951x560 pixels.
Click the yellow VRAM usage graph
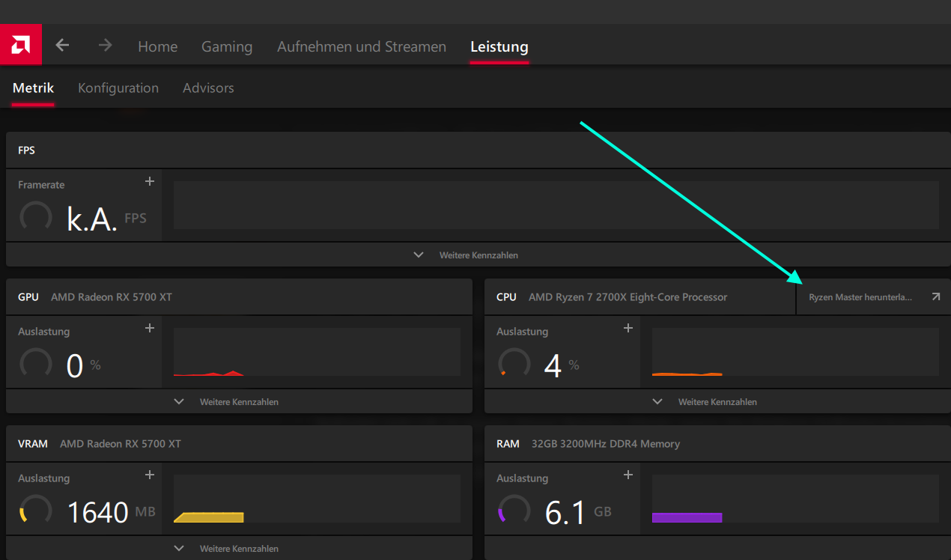point(317,498)
